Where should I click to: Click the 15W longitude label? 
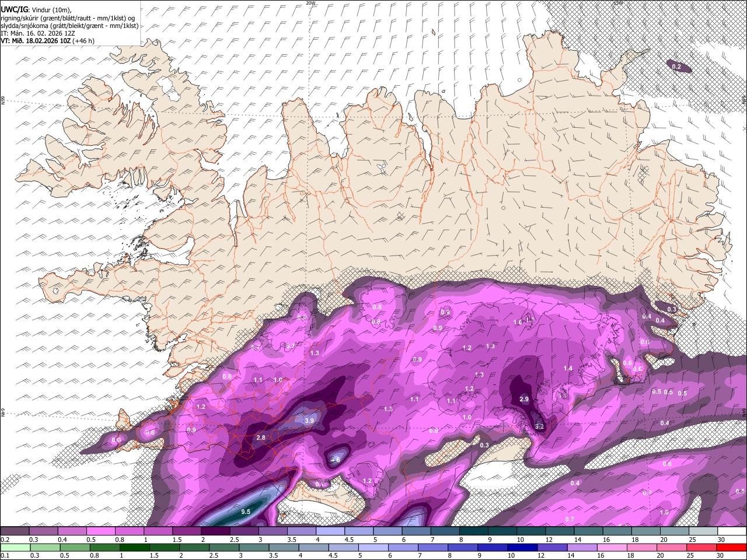tap(618, 3)
